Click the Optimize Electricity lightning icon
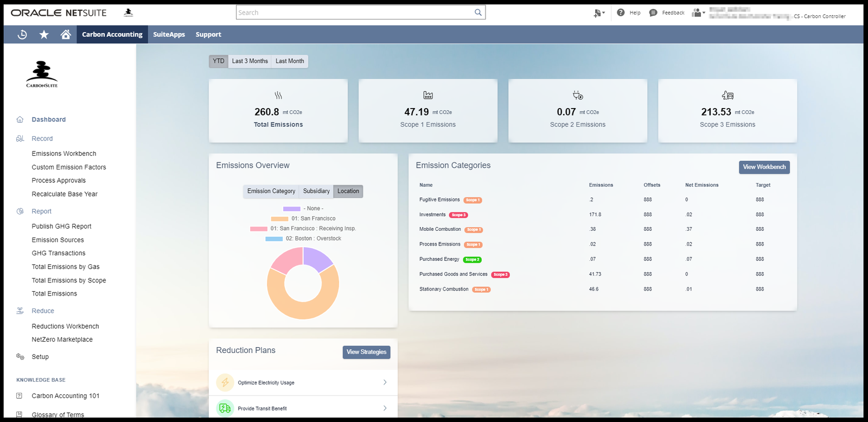The height and width of the screenshot is (422, 868). click(x=225, y=382)
